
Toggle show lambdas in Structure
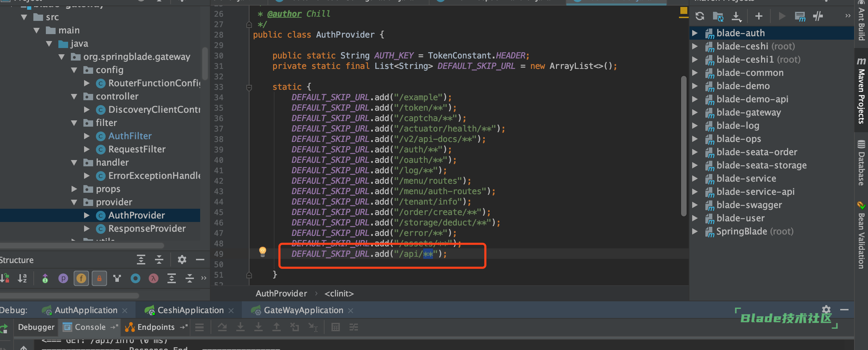(154, 278)
